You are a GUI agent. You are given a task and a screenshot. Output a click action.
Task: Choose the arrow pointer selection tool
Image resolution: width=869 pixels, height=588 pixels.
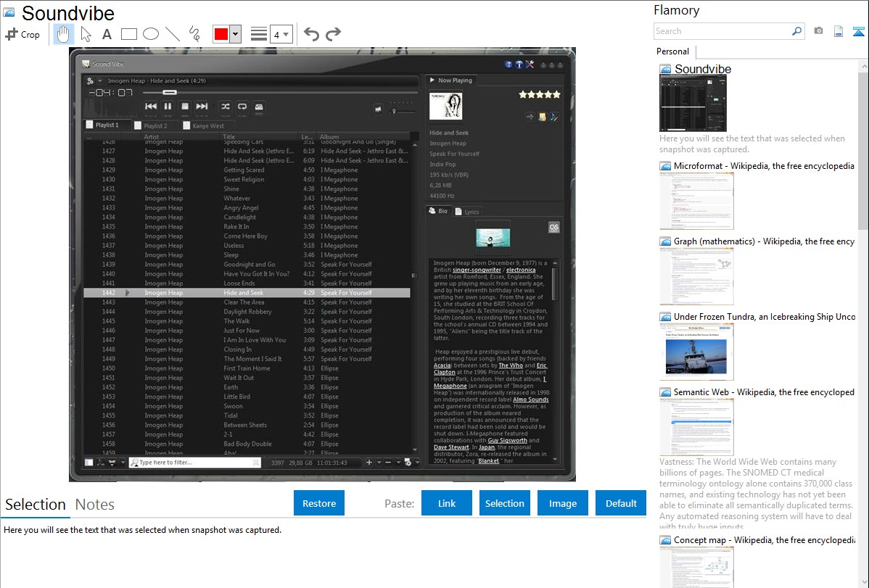coord(86,34)
